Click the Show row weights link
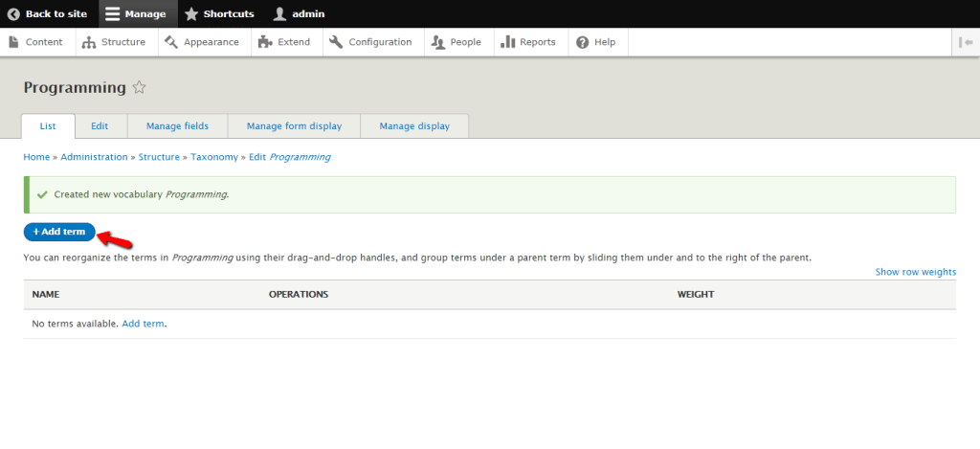The height and width of the screenshot is (449, 980). point(916,272)
